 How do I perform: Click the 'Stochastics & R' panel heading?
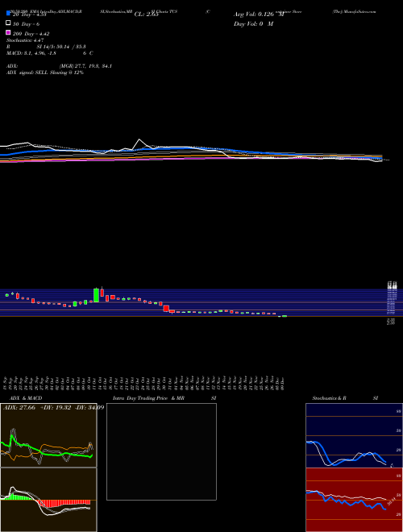coord(329,398)
